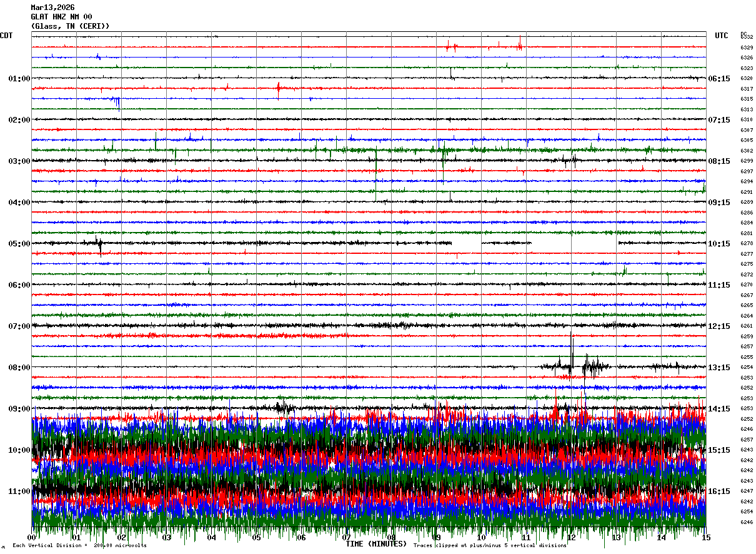Click the "09:15" UTC time label

tap(719, 203)
